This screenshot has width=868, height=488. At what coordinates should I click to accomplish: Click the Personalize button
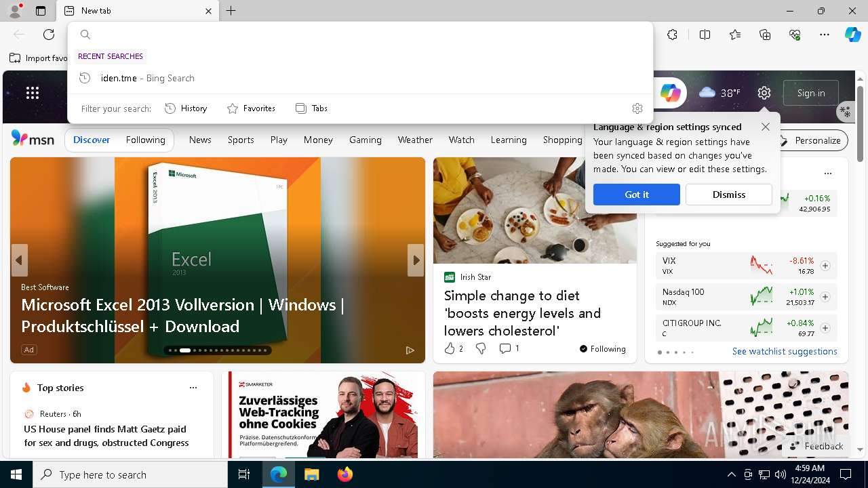coord(810,140)
